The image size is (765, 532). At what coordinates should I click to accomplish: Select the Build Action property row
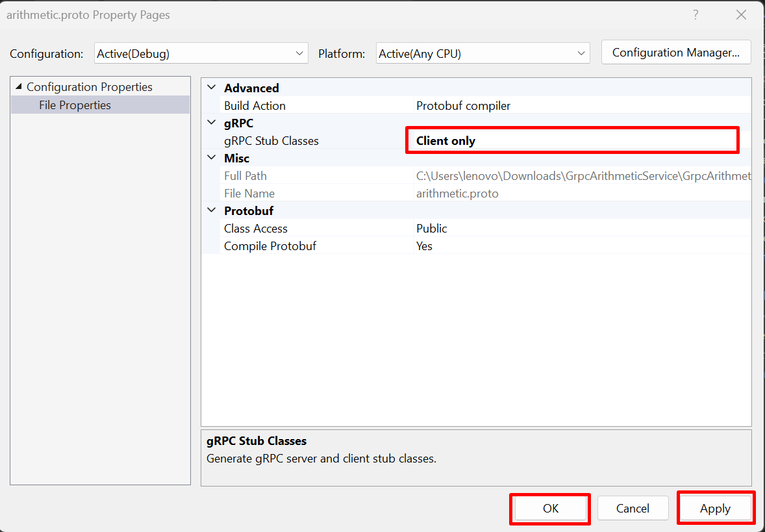(255, 105)
